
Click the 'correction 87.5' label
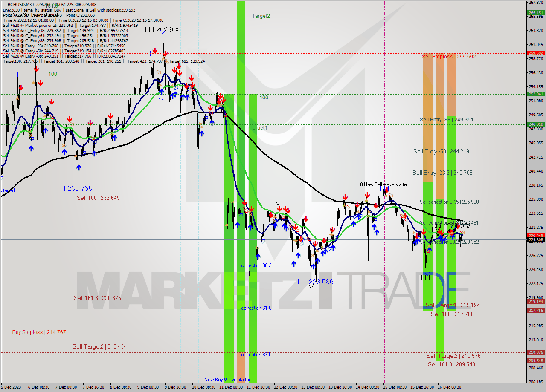256,354
